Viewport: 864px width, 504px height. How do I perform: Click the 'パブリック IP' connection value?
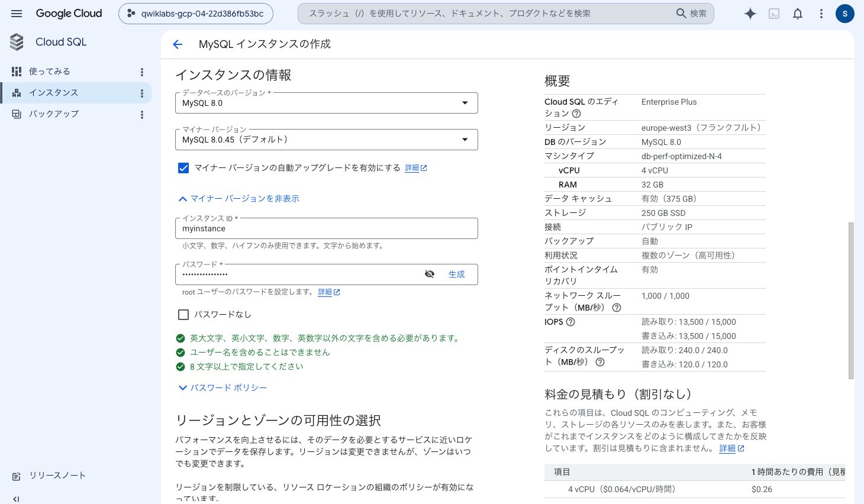[x=667, y=227]
